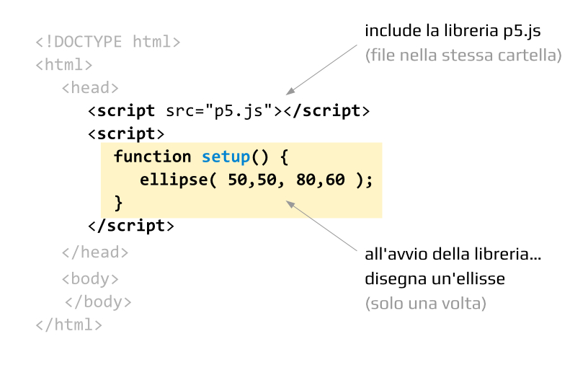Select the 'function setup() {' line

pyautogui.click(x=201, y=157)
